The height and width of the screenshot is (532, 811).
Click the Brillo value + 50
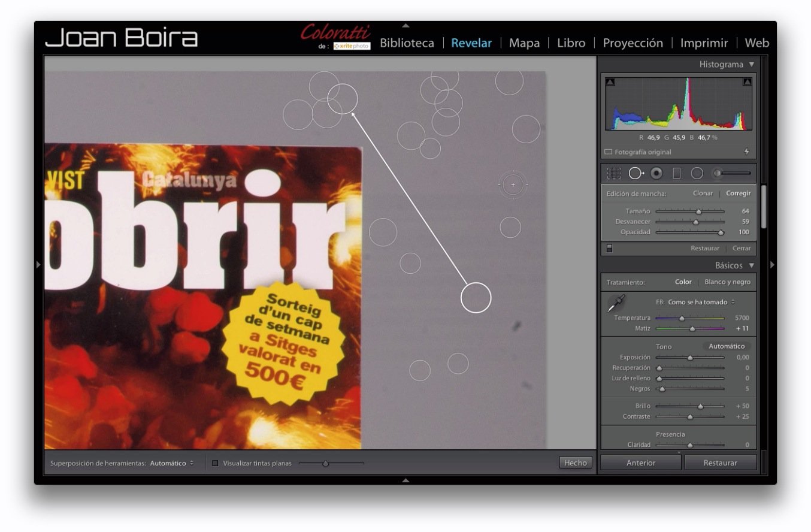(743, 406)
